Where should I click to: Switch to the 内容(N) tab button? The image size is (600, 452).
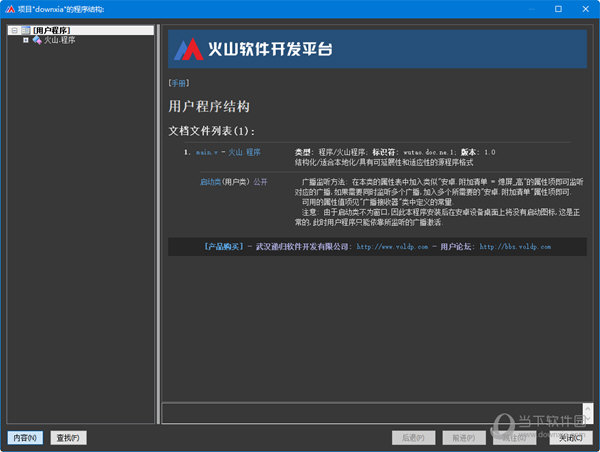pyautogui.click(x=25, y=438)
